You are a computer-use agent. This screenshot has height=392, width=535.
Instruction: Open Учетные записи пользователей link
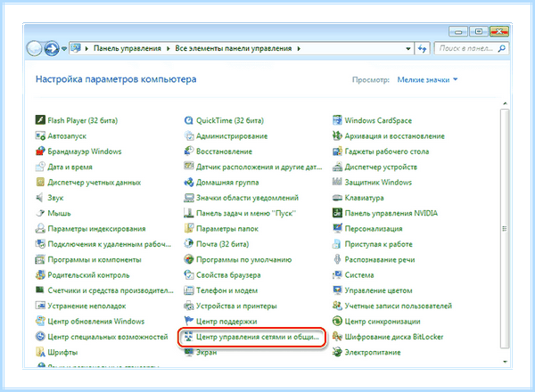(399, 306)
